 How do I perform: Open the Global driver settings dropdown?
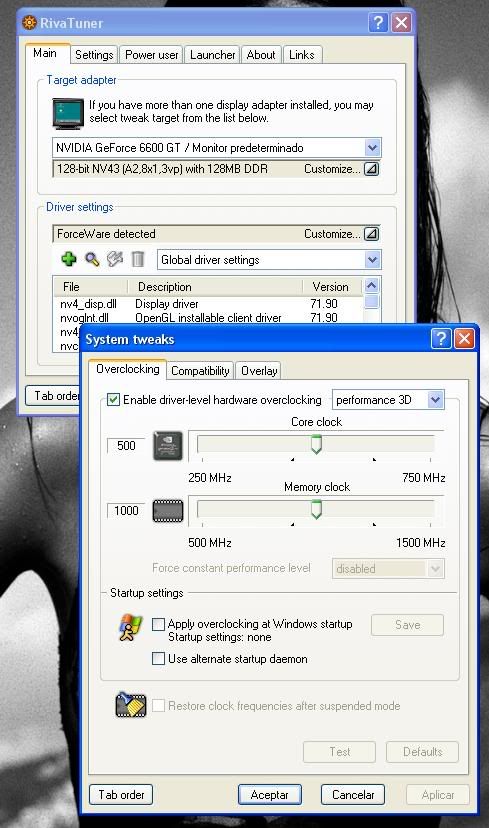[372, 259]
